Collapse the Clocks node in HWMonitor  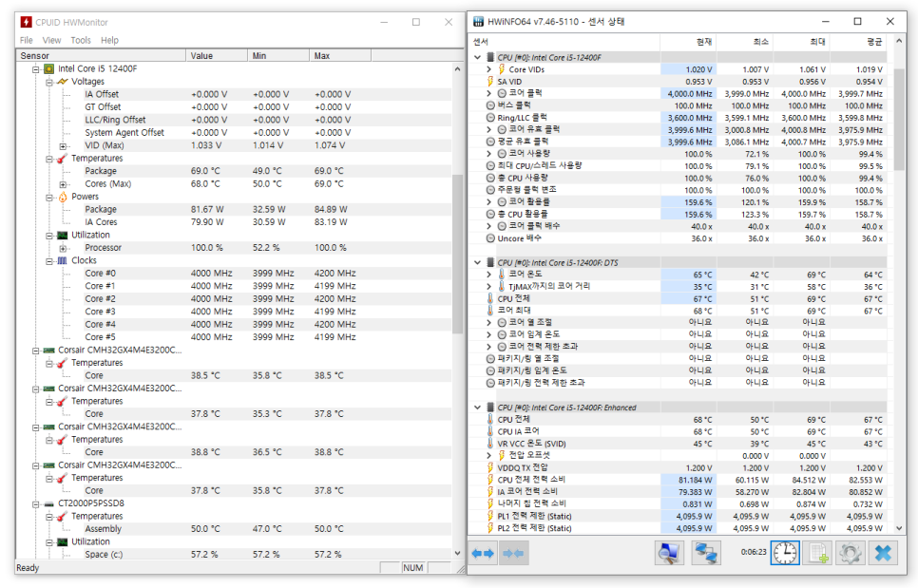(49, 260)
